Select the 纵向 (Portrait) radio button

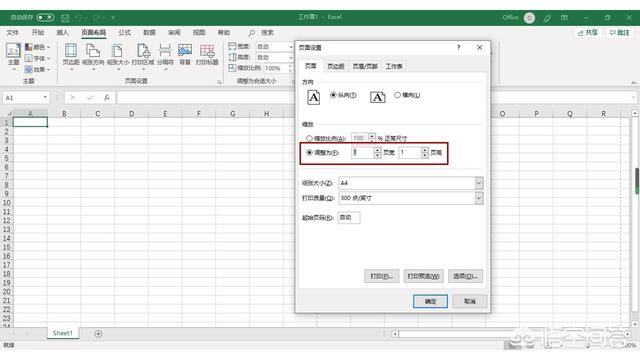coord(333,95)
